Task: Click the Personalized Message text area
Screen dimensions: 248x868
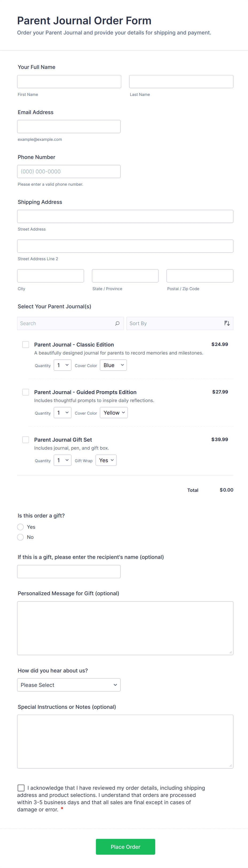Action: [125, 628]
